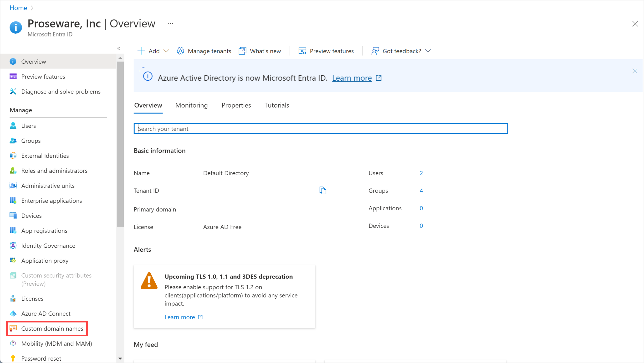Switch to the Tutorials tab

277,105
